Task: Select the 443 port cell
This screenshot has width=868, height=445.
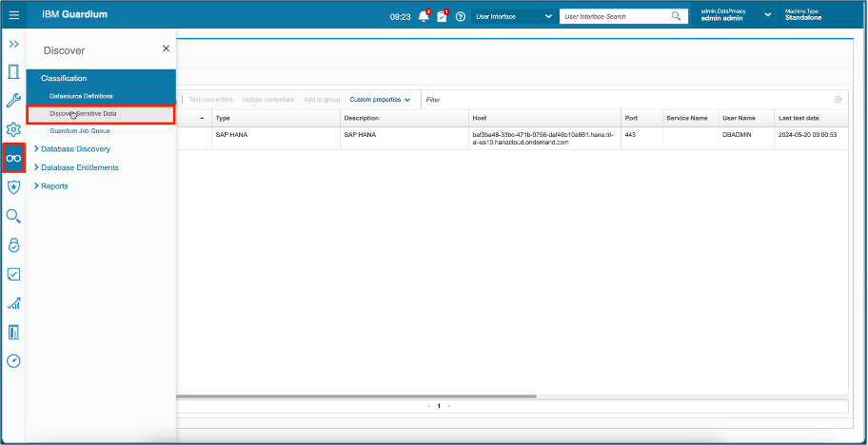Action: (641, 138)
